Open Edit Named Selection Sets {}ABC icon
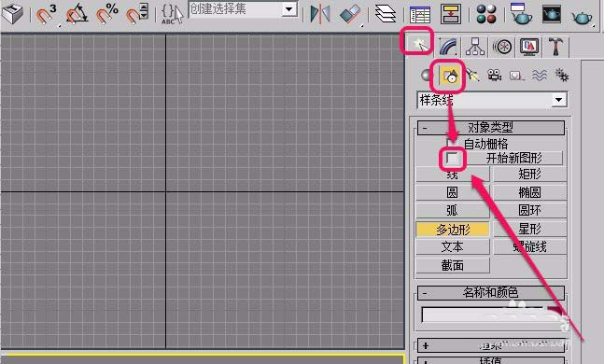This screenshot has height=364, width=604. pyautogui.click(x=172, y=15)
